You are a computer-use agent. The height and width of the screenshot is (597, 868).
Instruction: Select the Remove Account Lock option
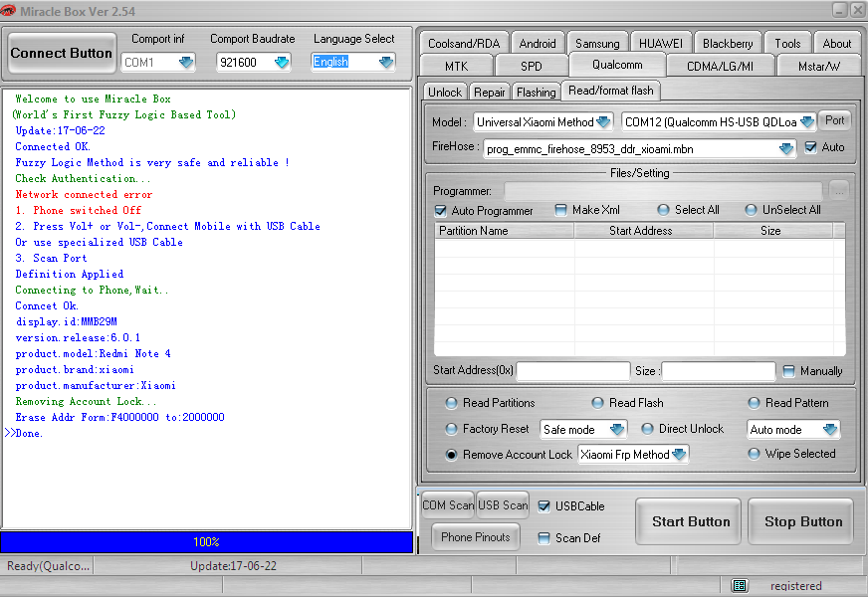point(452,455)
